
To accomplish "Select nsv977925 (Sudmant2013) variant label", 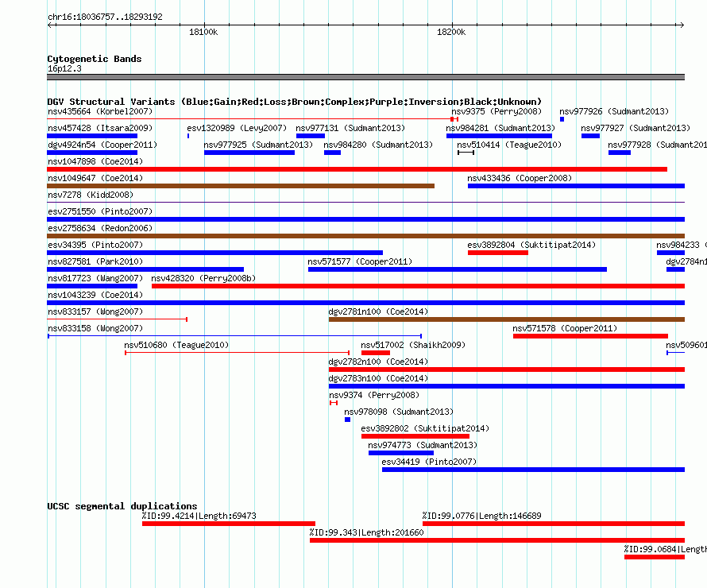I will pos(258,145).
